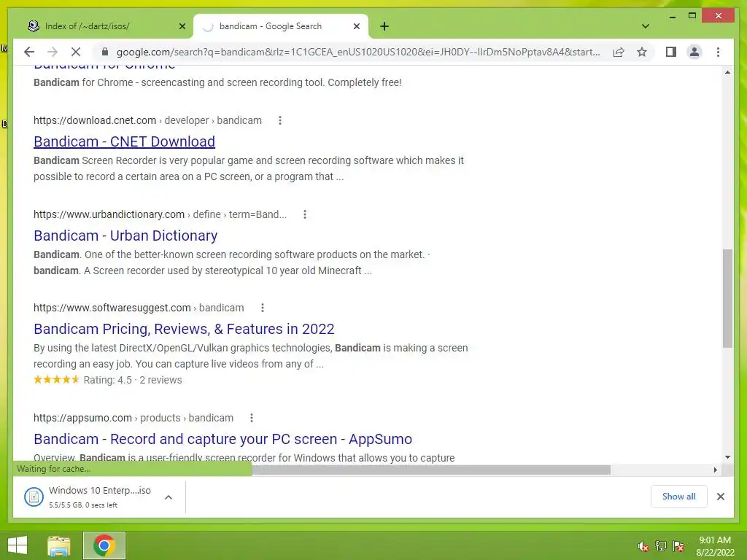Open the network tray icon
747x560 pixels.
[x=661, y=546]
